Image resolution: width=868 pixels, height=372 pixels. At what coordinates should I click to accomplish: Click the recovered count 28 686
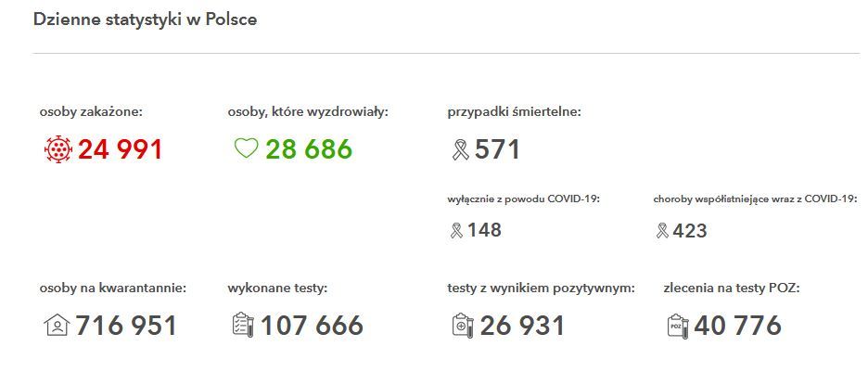309,149
